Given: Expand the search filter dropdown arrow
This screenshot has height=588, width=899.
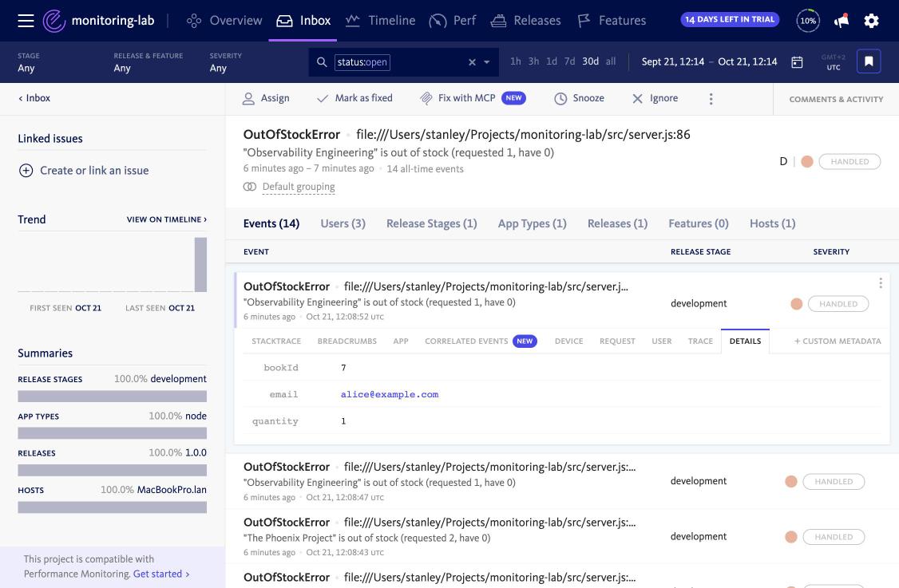Looking at the screenshot, I should point(487,62).
